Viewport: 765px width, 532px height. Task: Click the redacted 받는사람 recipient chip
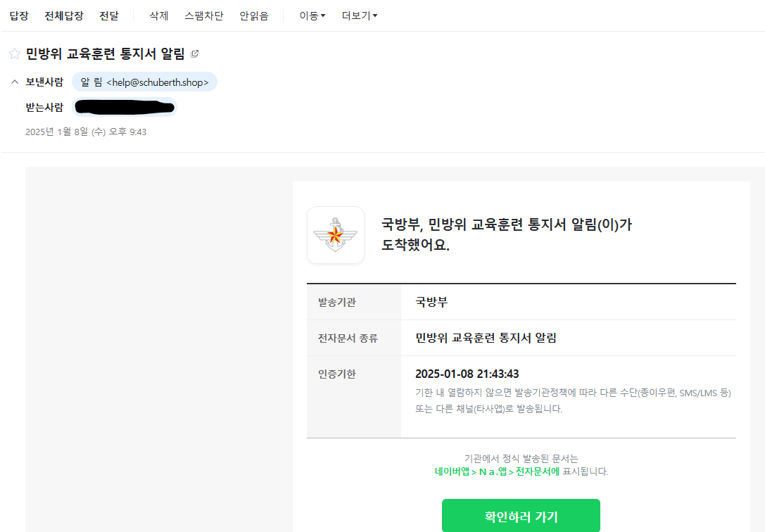pos(125,108)
